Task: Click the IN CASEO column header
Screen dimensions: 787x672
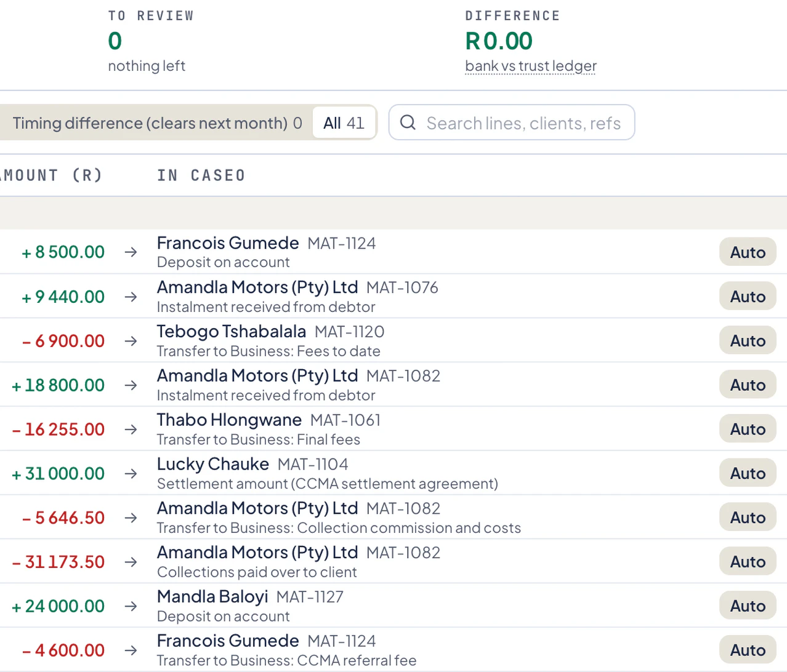Action: (201, 175)
